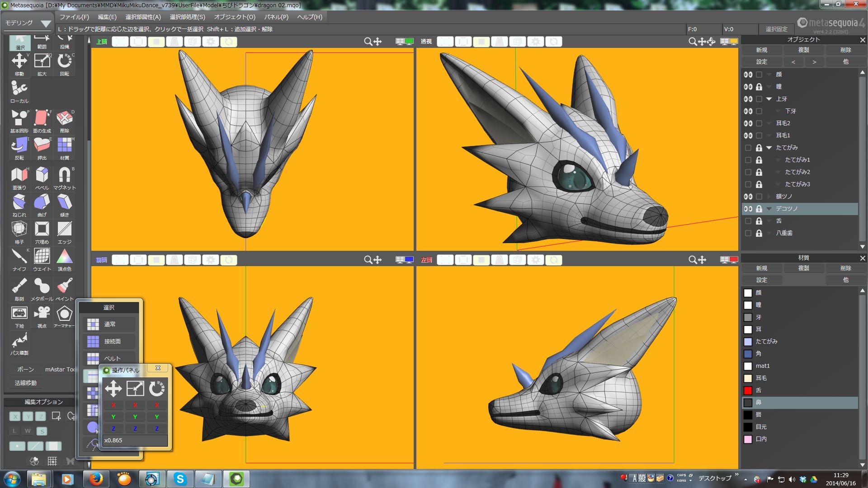
Task: Select the 面張り tool
Action: click(x=19, y=178)
